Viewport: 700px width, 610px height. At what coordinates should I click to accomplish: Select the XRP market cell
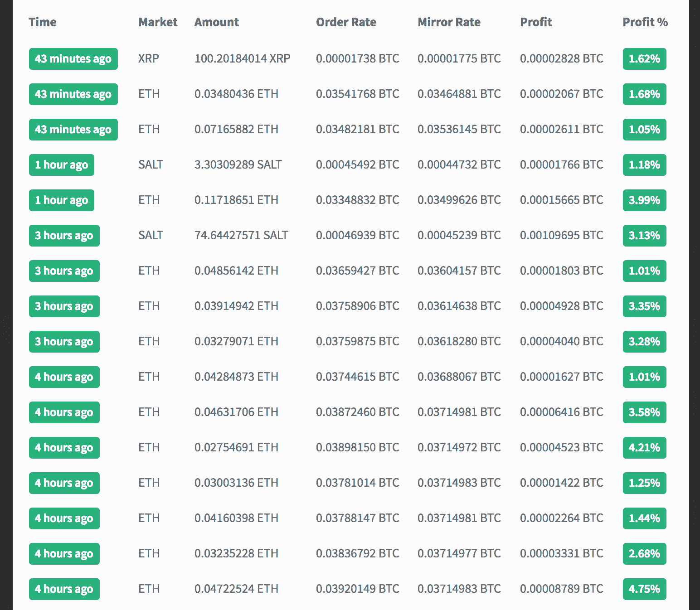click(148, 59)
